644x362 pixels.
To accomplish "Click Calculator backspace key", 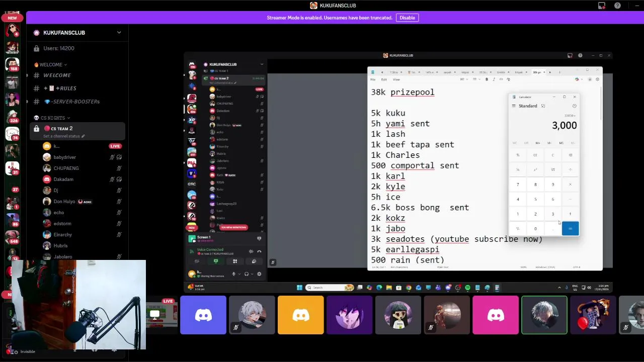I will tap(570, 155).
